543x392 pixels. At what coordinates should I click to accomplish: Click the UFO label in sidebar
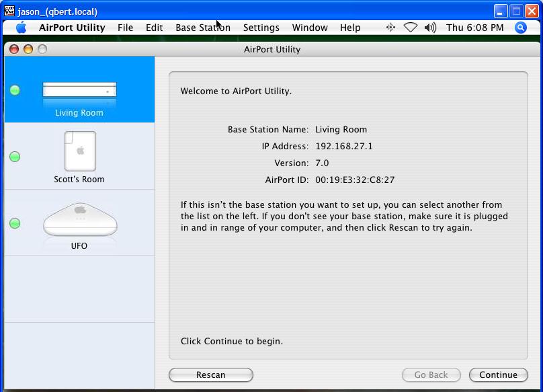pos(79,245)
